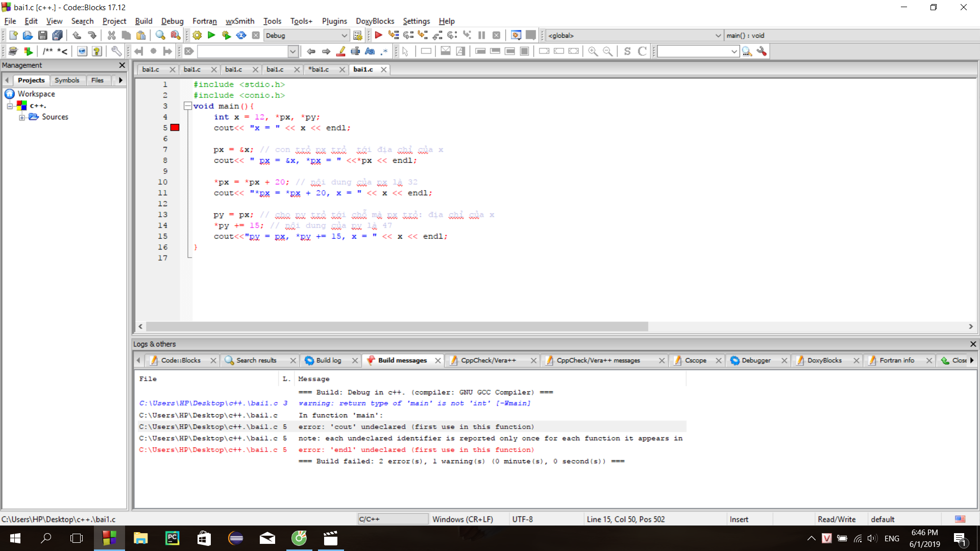Click the zoom out icon in toolbar
Screen dimensions: 980x551
607,51
